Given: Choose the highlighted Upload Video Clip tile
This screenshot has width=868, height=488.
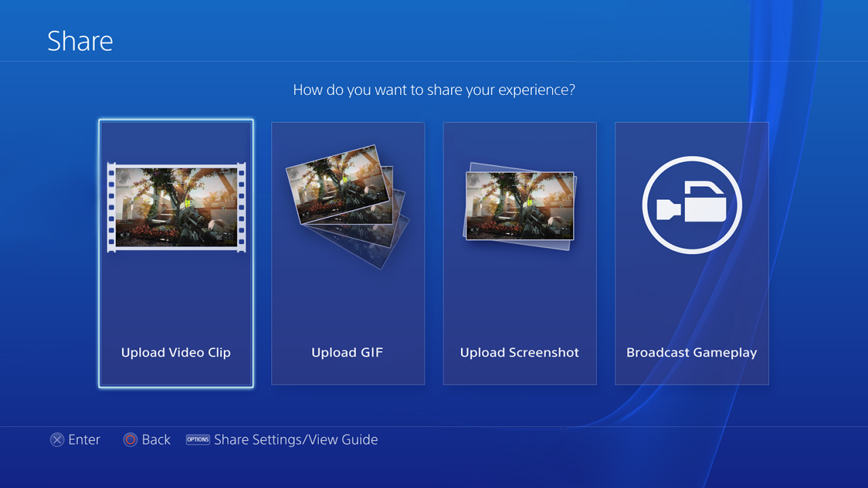Looking at the screenshot, I should tap(176, 253).
